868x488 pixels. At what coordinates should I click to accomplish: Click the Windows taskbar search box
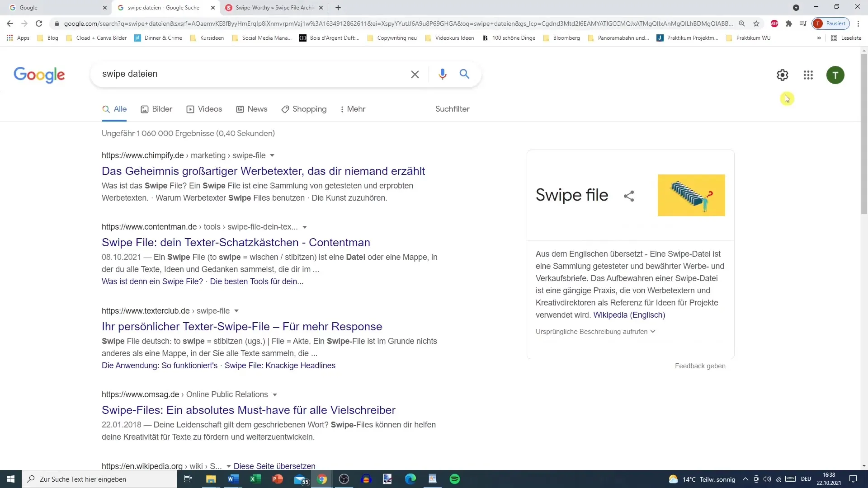tap(99, 479)
